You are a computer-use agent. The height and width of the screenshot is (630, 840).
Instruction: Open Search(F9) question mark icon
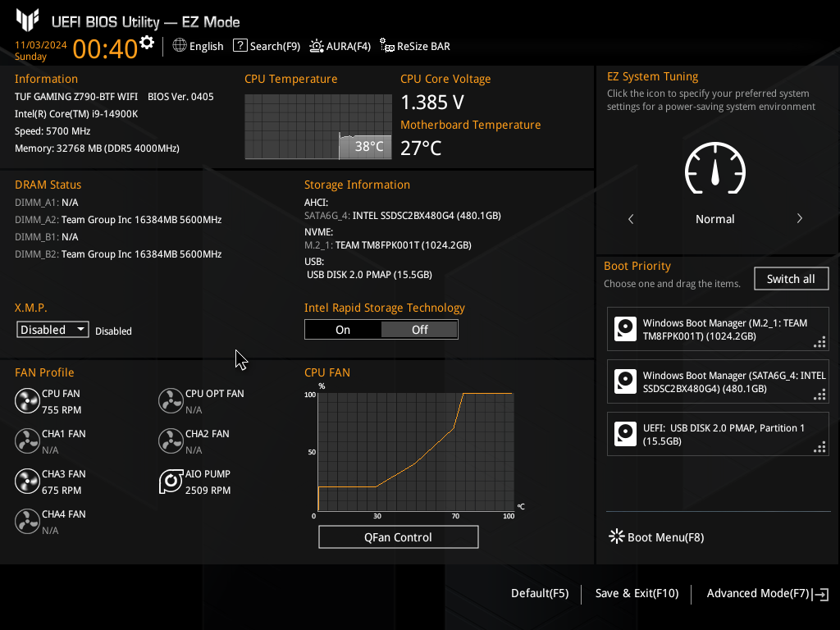(240, 46)
